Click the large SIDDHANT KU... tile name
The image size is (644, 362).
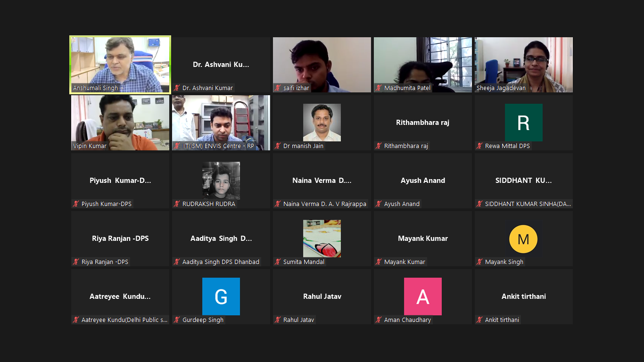click(524, 181)
